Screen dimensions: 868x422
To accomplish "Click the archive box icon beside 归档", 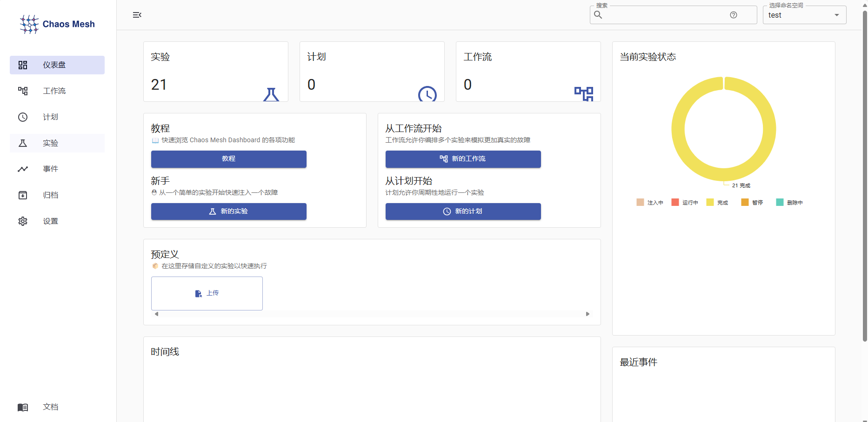I will pyautogui.click(x=23, y=195).
